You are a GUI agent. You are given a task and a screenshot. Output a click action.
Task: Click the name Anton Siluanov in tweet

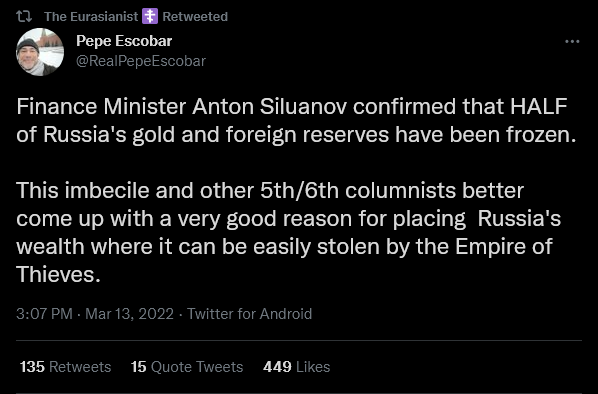tap(269, 106)
